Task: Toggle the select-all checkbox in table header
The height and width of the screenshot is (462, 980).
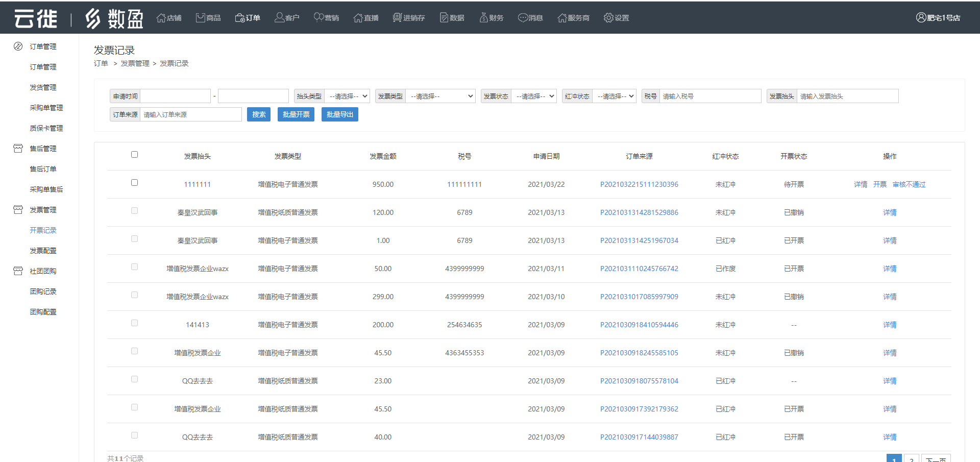Action: point(135,155)
